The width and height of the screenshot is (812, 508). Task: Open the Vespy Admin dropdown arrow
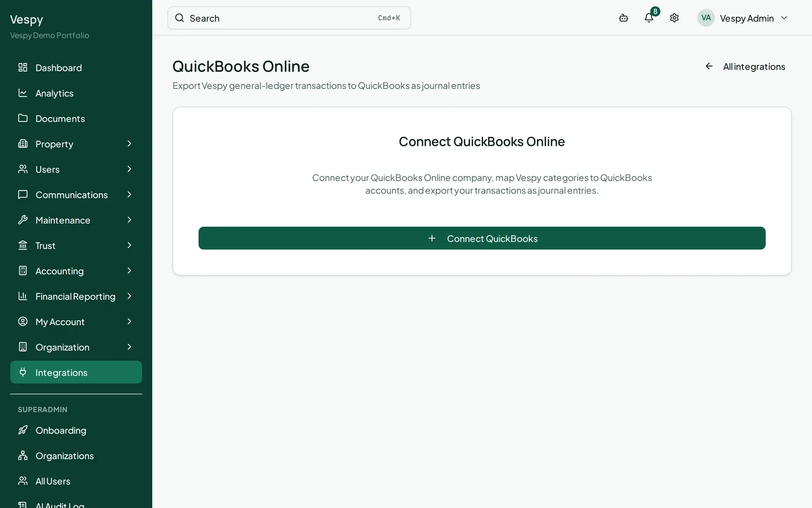[784, 18]
